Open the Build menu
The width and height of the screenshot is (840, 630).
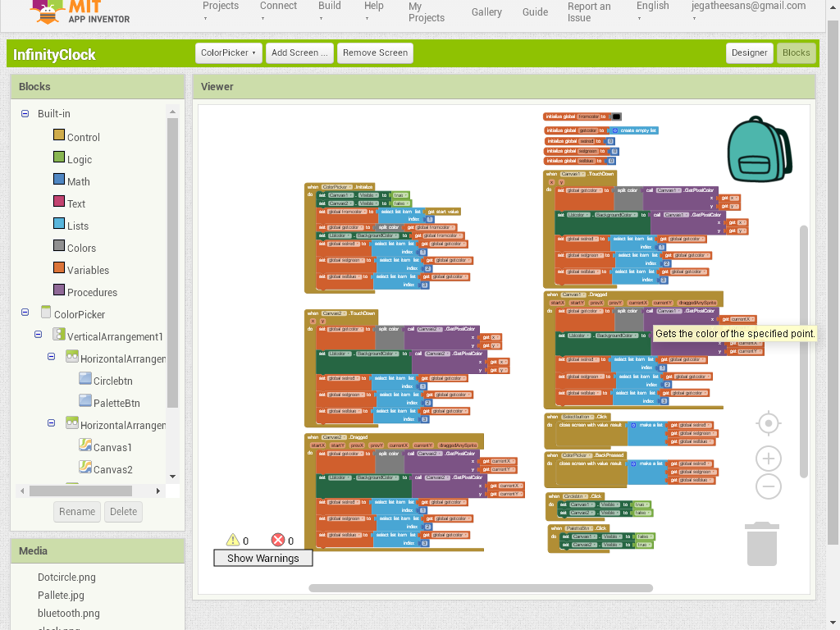330,11
